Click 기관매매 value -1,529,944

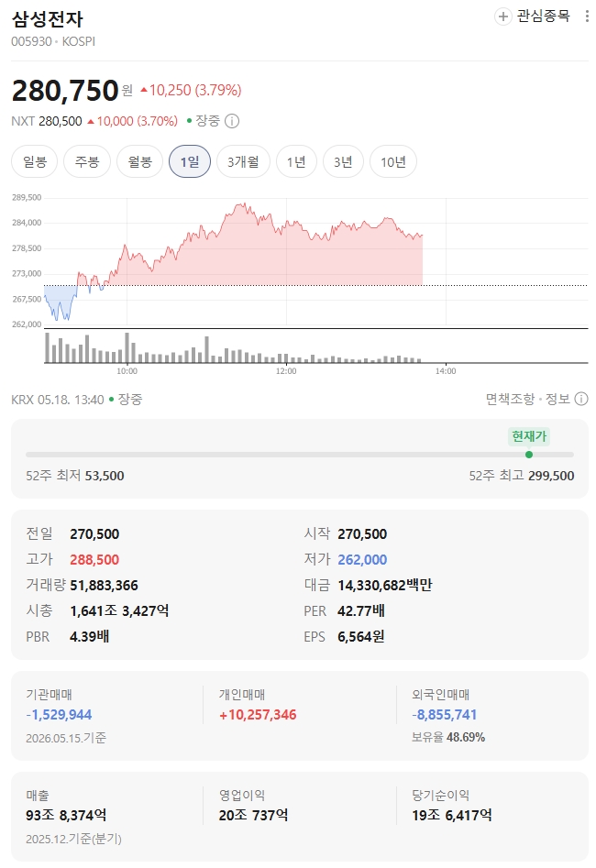click(59, 715)
